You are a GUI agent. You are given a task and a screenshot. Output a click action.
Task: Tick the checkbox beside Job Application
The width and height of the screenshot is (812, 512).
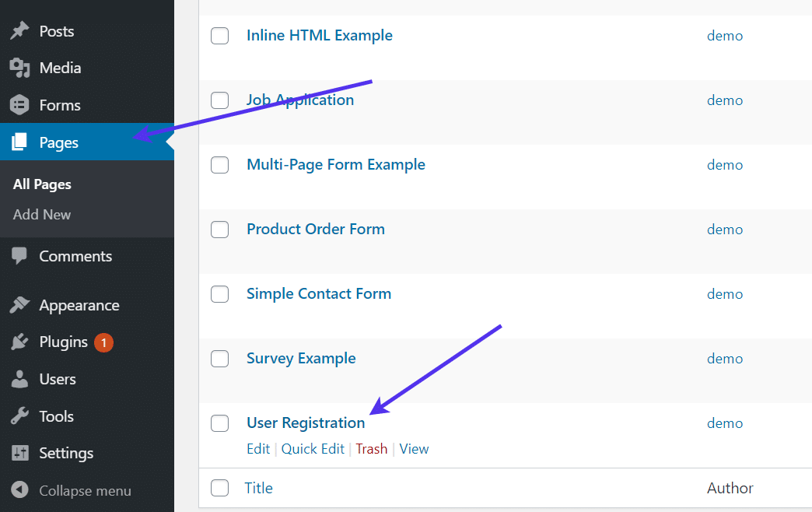pos(219,100)
